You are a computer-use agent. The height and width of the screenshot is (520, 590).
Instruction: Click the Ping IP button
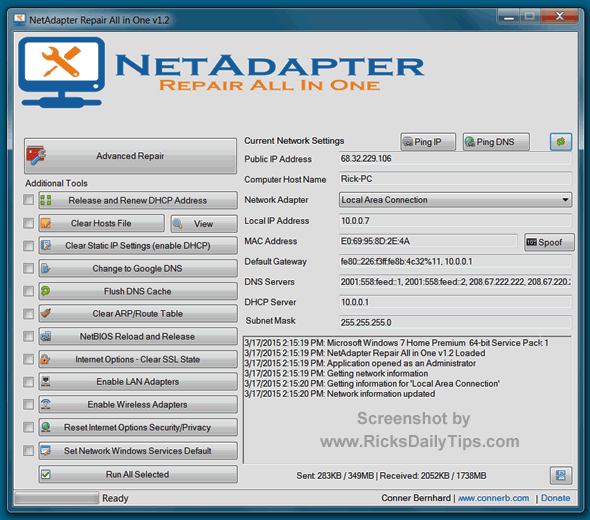[428, 142]
